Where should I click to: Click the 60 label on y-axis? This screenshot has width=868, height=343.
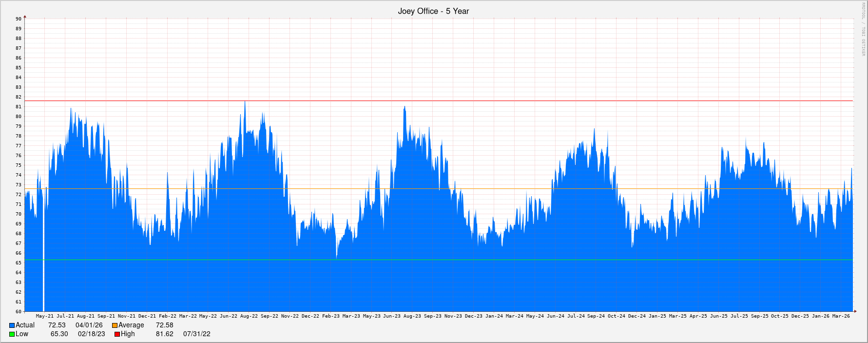[19, 312]
